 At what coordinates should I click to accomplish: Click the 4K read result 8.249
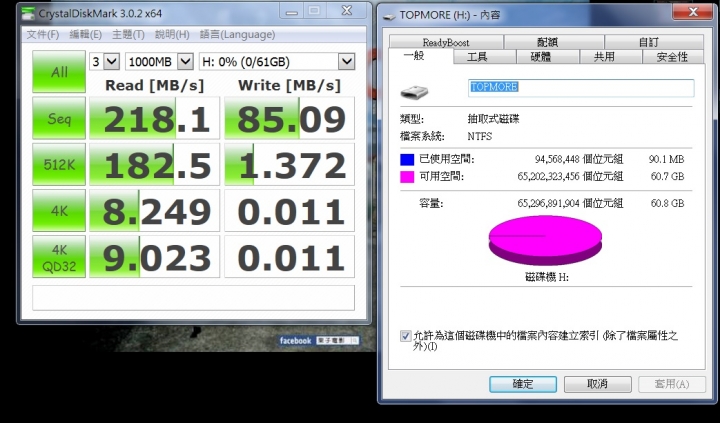point(155,211)
